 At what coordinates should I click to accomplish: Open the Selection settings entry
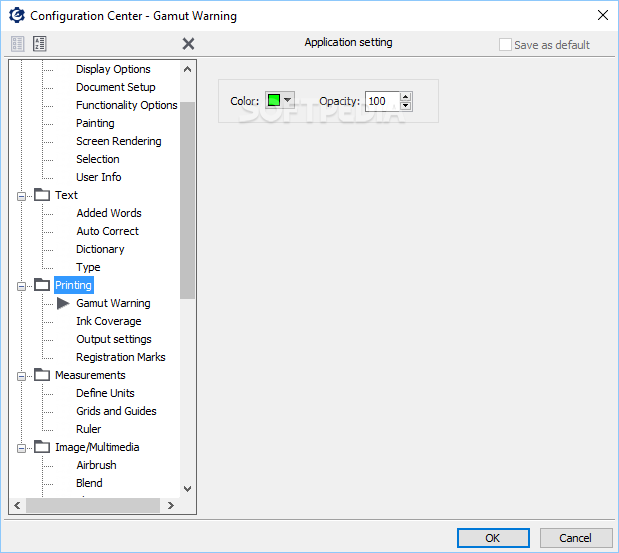click(98, 159)
